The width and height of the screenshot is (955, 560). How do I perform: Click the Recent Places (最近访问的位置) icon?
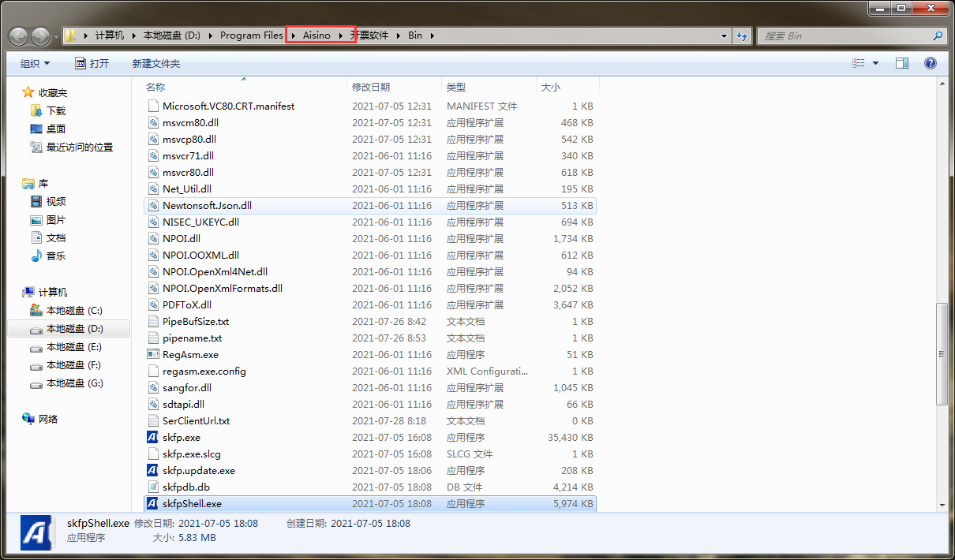pyautogui.click(x=36, y=147)
